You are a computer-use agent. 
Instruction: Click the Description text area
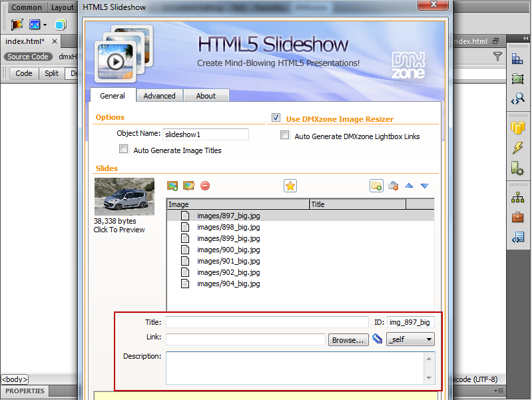point(295,368)
